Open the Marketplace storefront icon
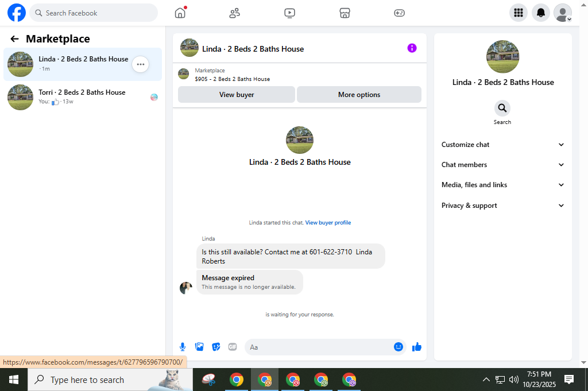This screenshot has height=391, width=588. click(x=345, y=13)
